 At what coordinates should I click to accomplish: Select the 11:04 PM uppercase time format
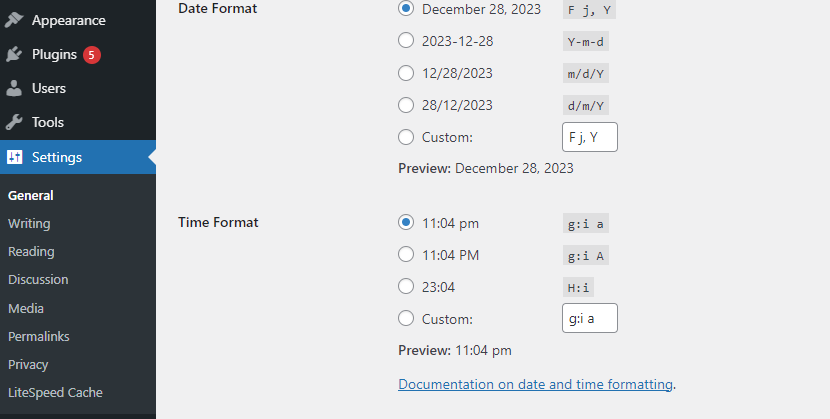click(406, 254)
